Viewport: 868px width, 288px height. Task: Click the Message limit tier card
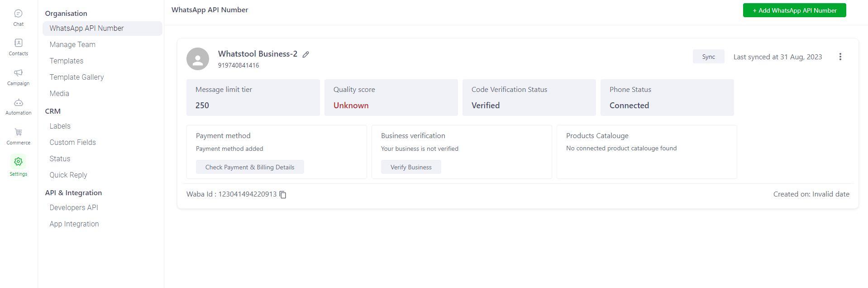coord(253,97)
